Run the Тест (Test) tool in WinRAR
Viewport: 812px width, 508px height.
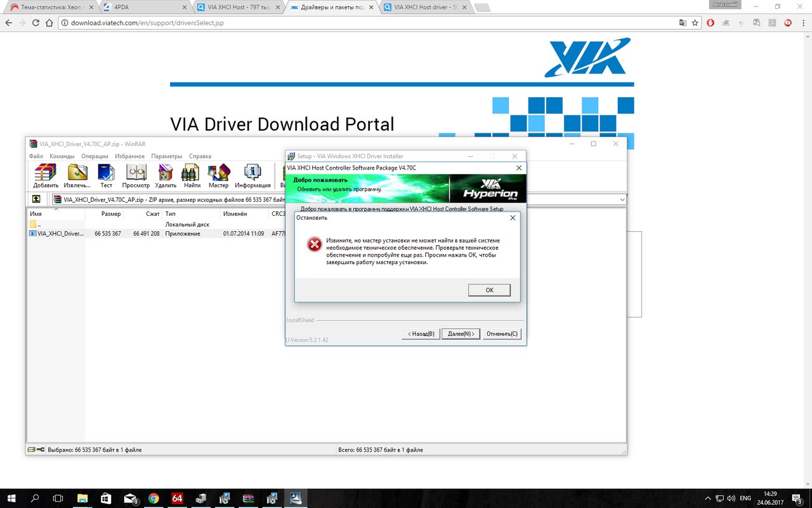pyautogui.click(x=106, y=176)
